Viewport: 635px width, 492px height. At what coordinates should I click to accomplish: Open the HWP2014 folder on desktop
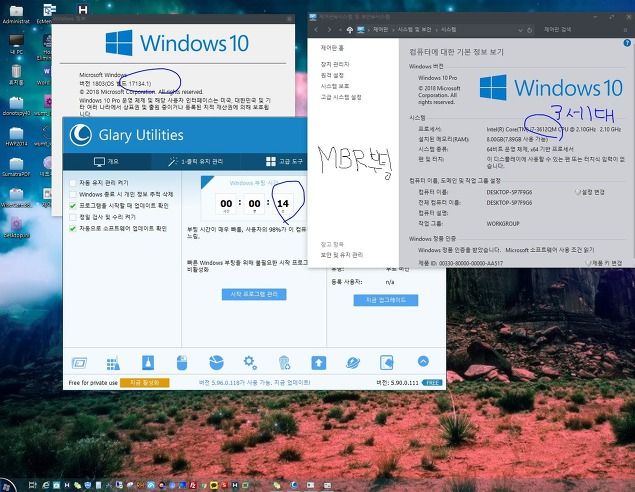16,137
